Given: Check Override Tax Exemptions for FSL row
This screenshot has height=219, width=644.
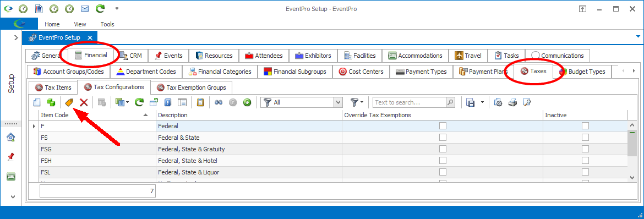Looking at the screenshot, I should 443,172.
